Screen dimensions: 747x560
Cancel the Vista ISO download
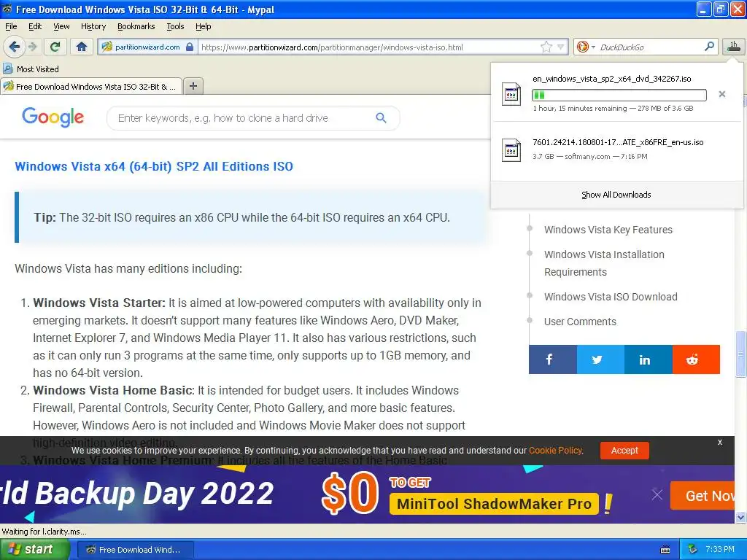tap(721, 94)
